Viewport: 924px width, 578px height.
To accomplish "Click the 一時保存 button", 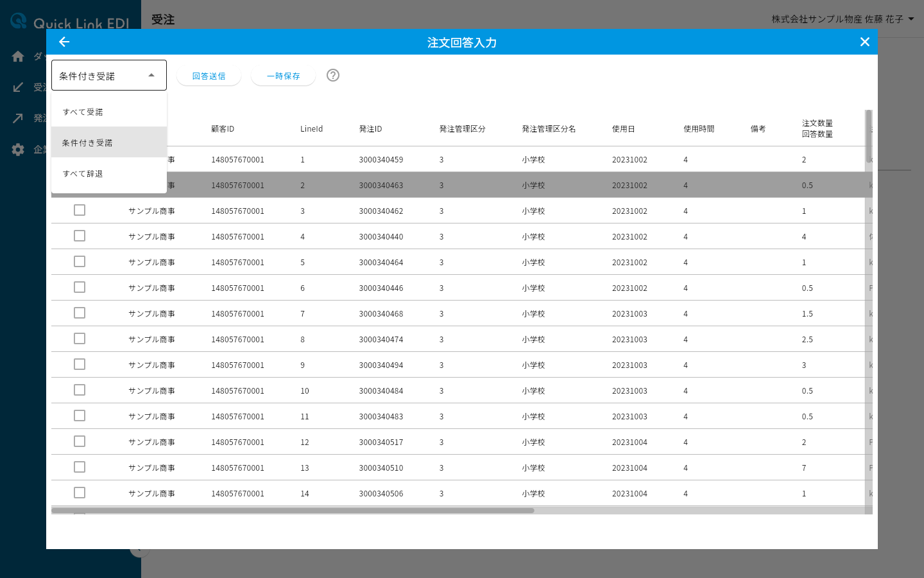I will click(283, 76).
